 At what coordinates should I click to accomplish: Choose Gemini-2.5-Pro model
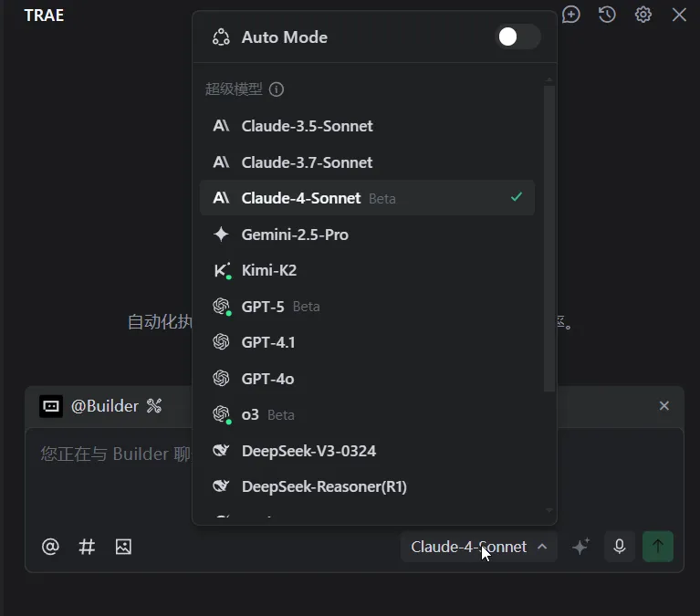click(x=295, y=235)
